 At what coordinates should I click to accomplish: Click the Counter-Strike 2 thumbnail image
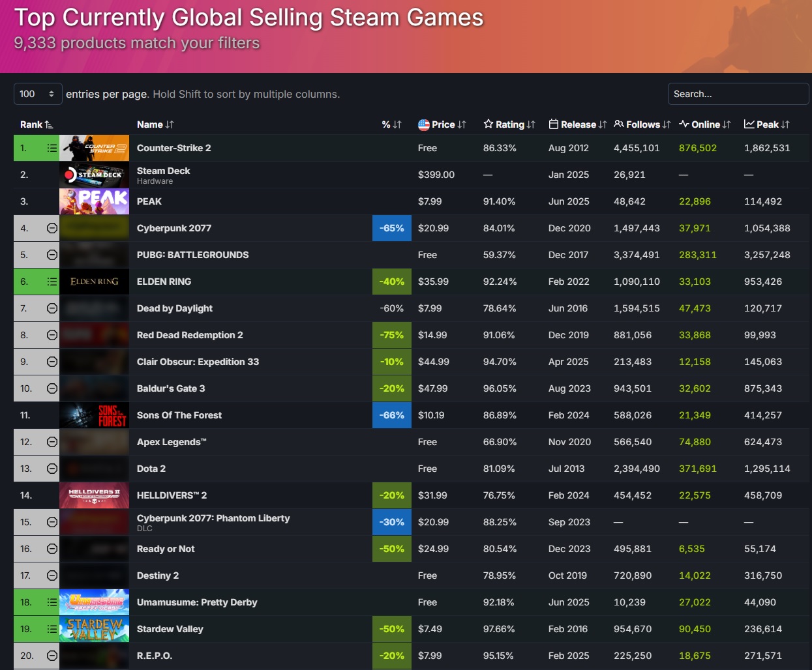point(94,148)
